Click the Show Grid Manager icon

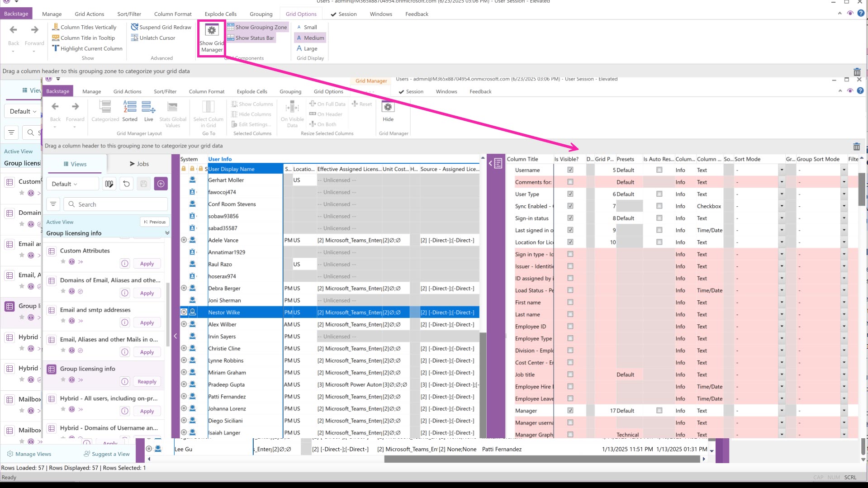point(212,31)
